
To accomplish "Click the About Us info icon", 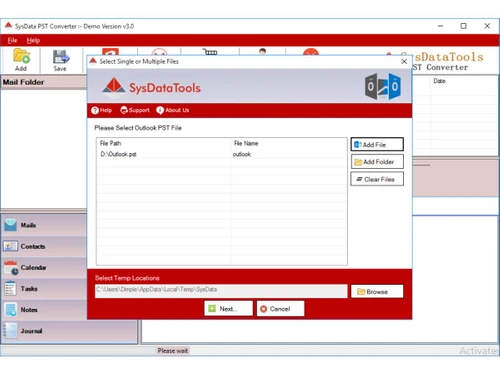I will 160,110.
